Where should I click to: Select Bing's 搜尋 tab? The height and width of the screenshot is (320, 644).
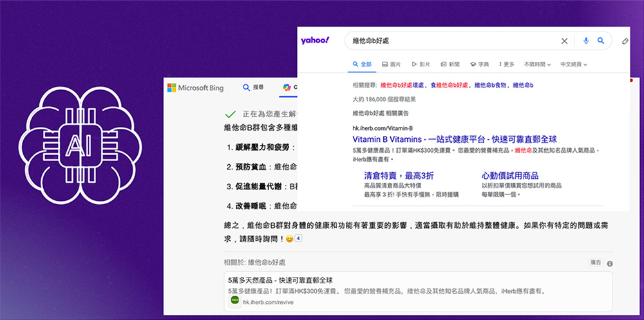(x=253, y=88)
